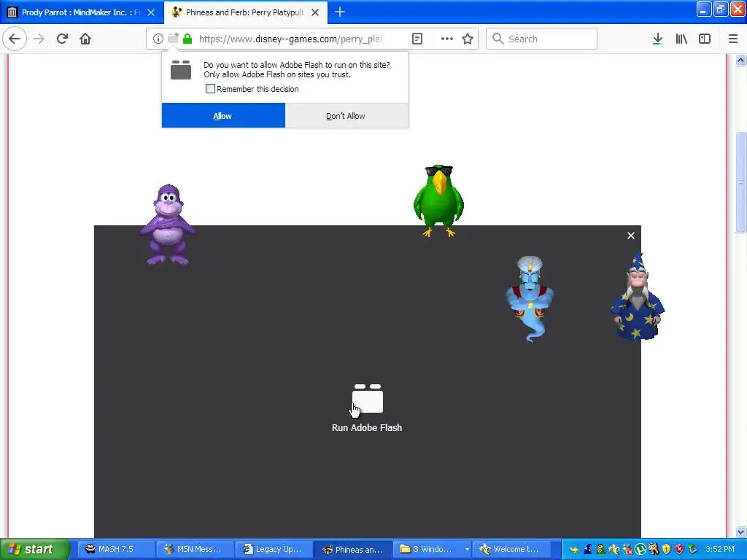This screenshot has height=560, width=747.
Task: Open the Library icon
Action: pos(681,39)
